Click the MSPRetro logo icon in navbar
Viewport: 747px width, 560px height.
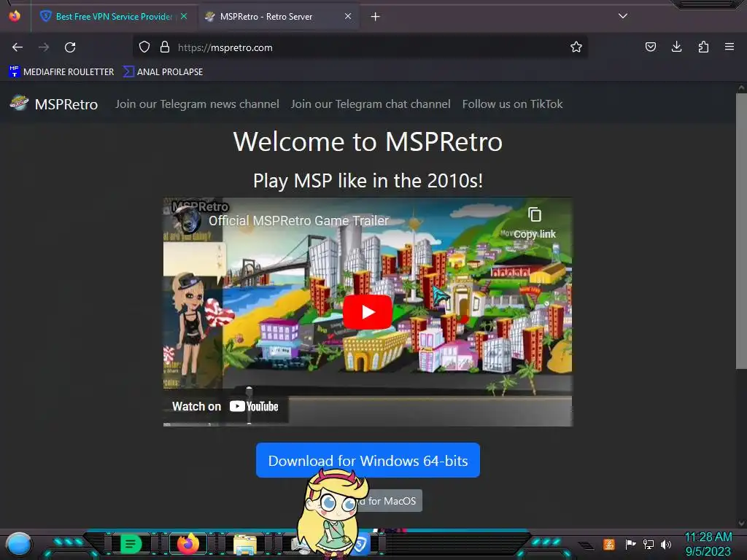19,102
